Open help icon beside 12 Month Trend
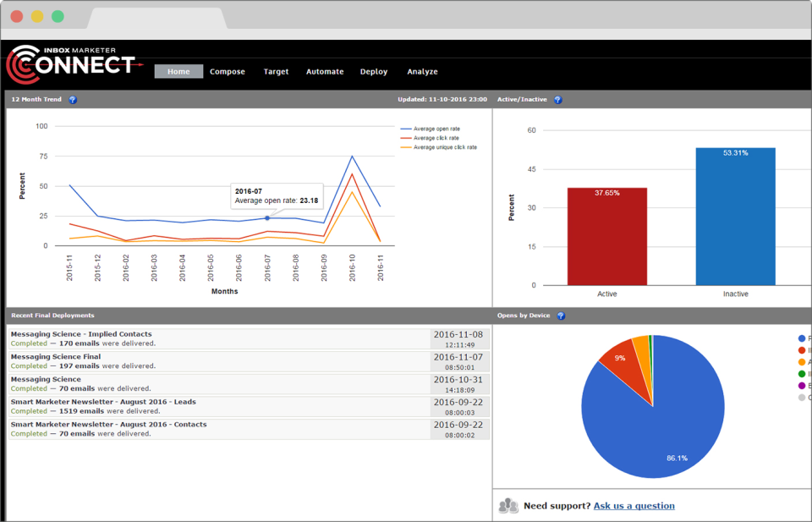812x522 pixels. pyautogui.click(x=73, y=100)
